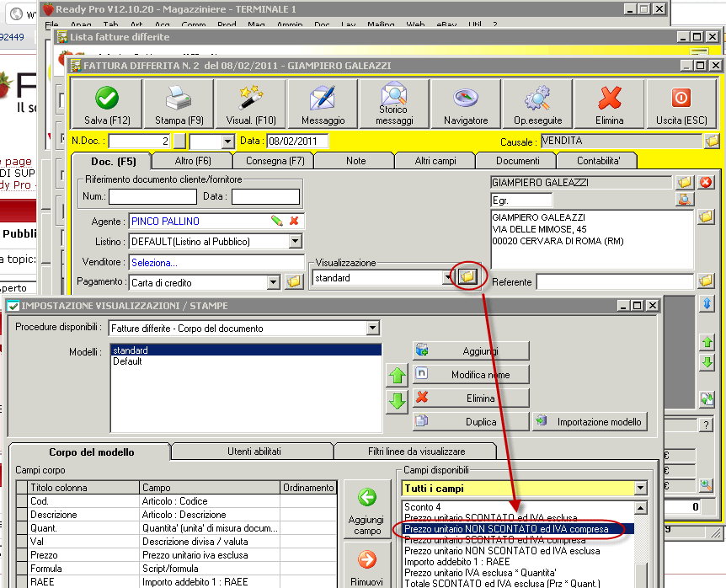726x588 pixels.
Task: Open the Procedure disponibili combo box
Action: pos(372,328)
